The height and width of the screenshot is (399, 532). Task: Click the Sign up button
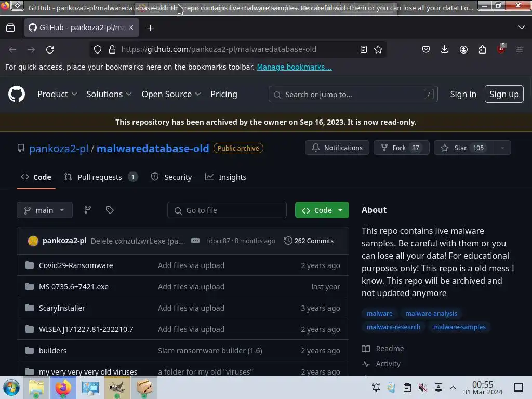point(504,94)
